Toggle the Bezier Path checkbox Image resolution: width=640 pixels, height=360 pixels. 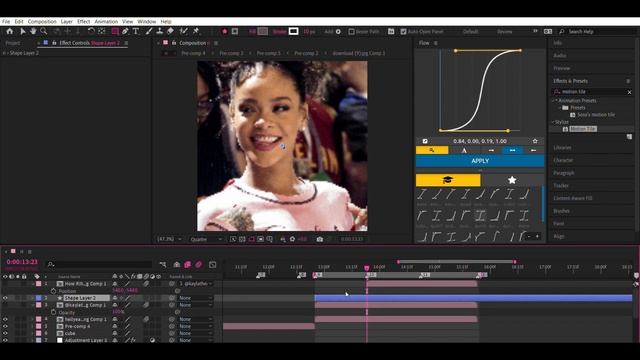tap(351, 31)
